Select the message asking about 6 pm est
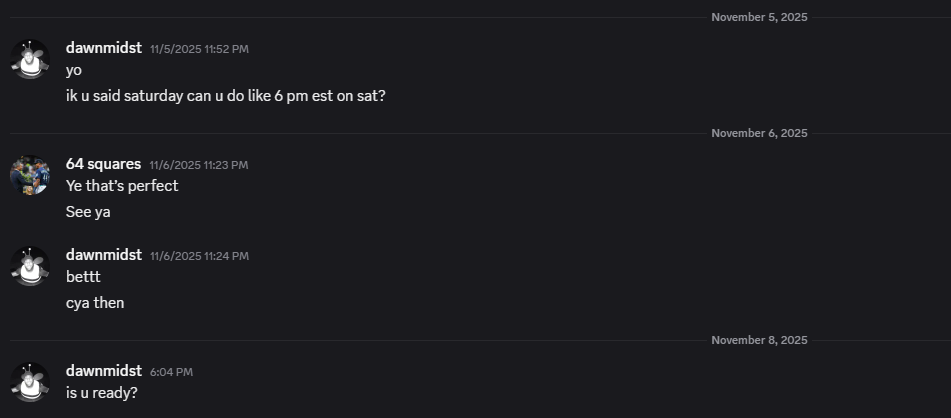Viewport: 951px width, 418px height. pos(225,96)
